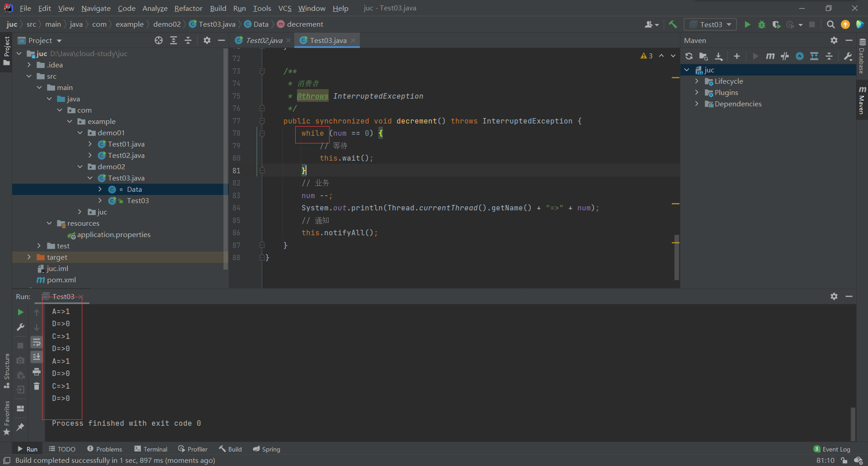
Task: Open the Refactor menu
Action: [x=188, y=8]
